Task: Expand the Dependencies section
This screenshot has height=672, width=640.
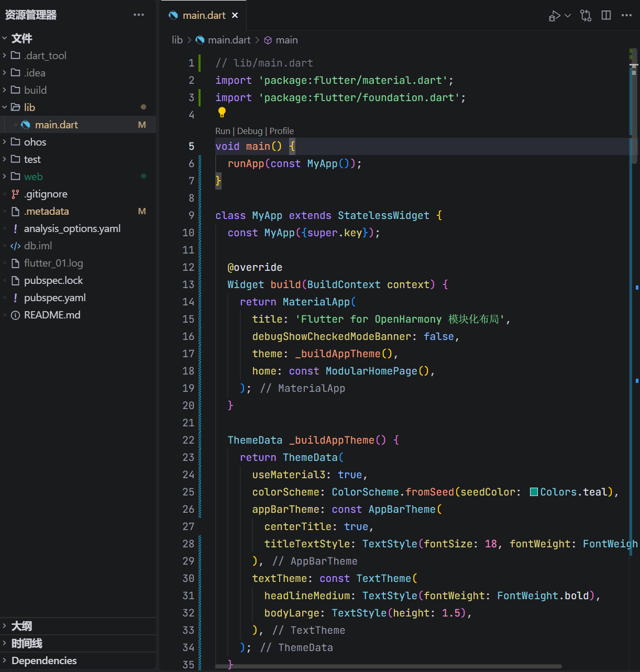Action: pos(78,660)
